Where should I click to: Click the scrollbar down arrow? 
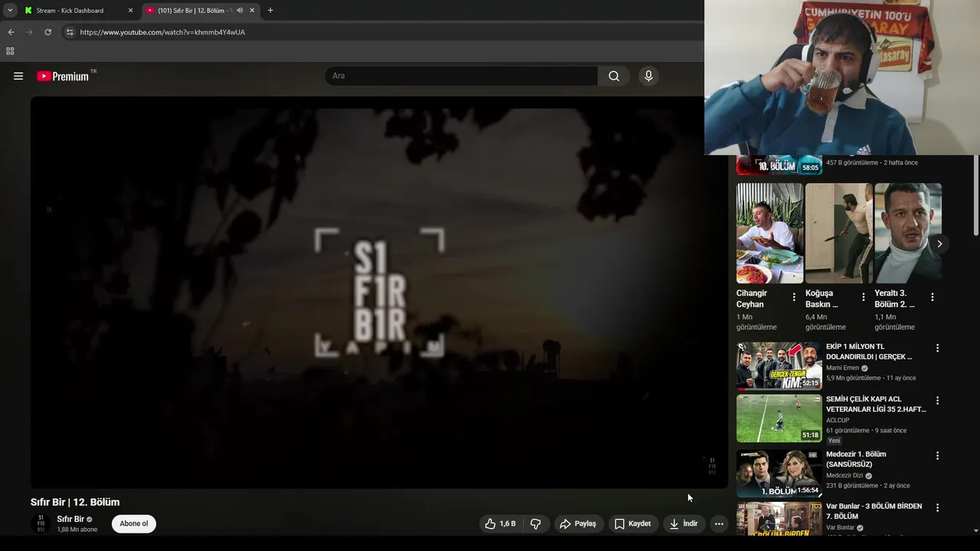(975, 530)
